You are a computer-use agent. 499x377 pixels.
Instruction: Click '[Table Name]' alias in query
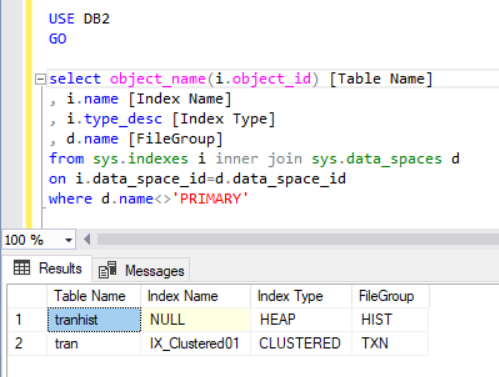(x=381, y=79)
